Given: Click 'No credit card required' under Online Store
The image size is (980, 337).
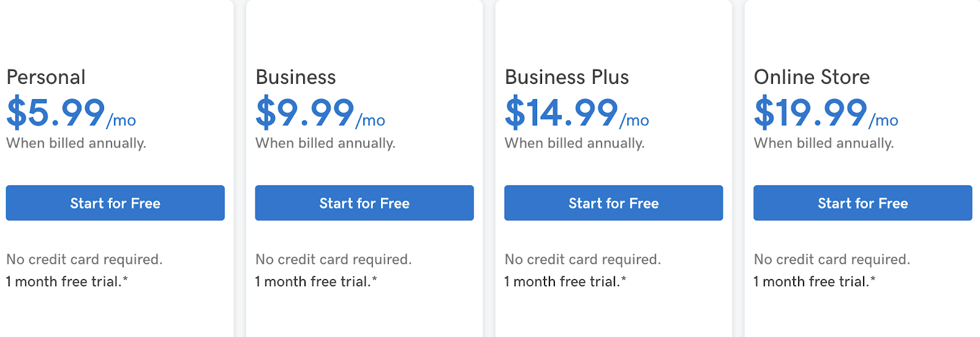Looking at the screenshot, I should click(832, 259).
